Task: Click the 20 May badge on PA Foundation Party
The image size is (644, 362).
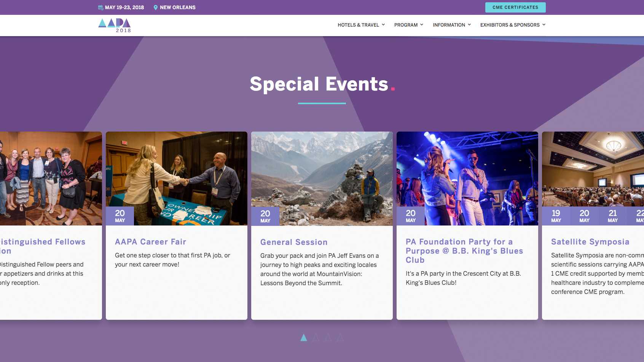Action: coord(411,216)
